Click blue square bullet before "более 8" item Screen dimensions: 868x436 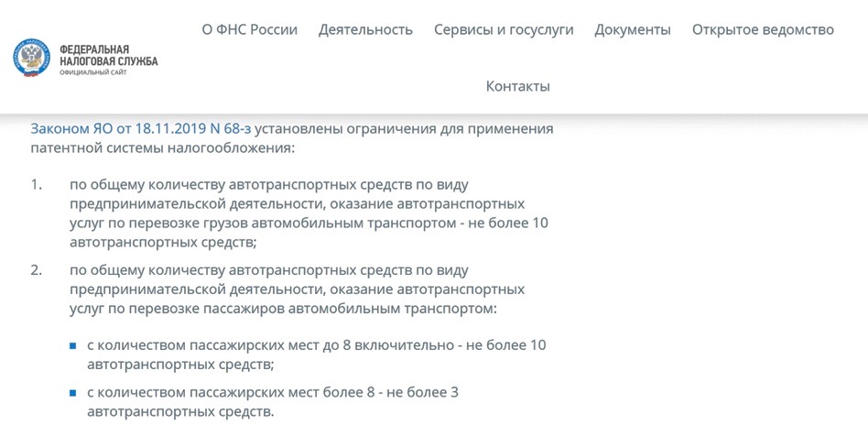pyautogui.click(x=73, y=394)
